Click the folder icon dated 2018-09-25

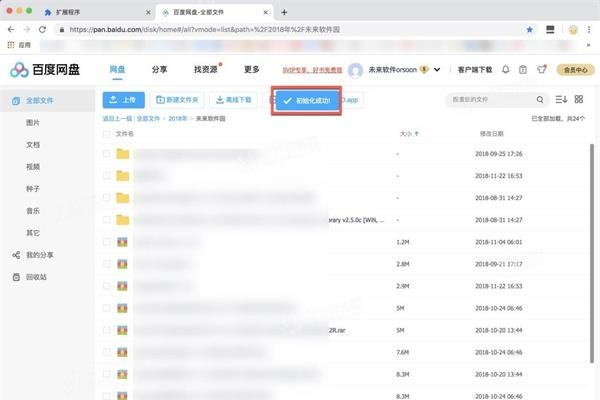pyautogui.click(x=122, y=154)
